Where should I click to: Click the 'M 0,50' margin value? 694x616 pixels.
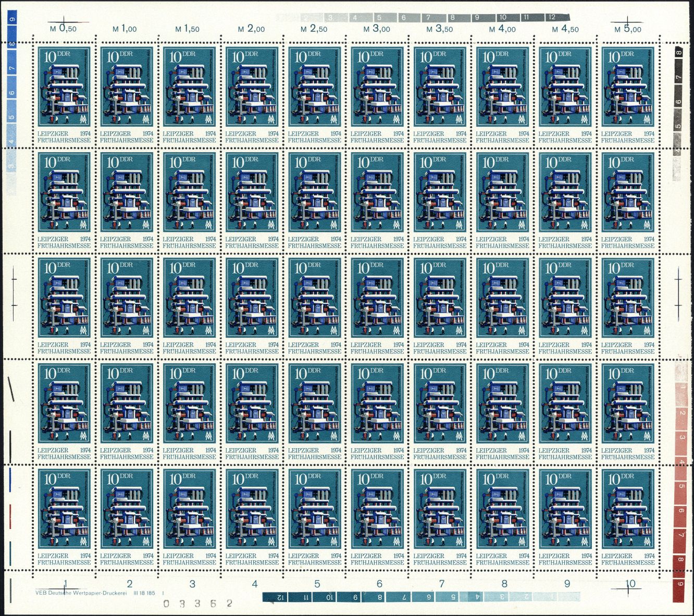coord(63,29)
